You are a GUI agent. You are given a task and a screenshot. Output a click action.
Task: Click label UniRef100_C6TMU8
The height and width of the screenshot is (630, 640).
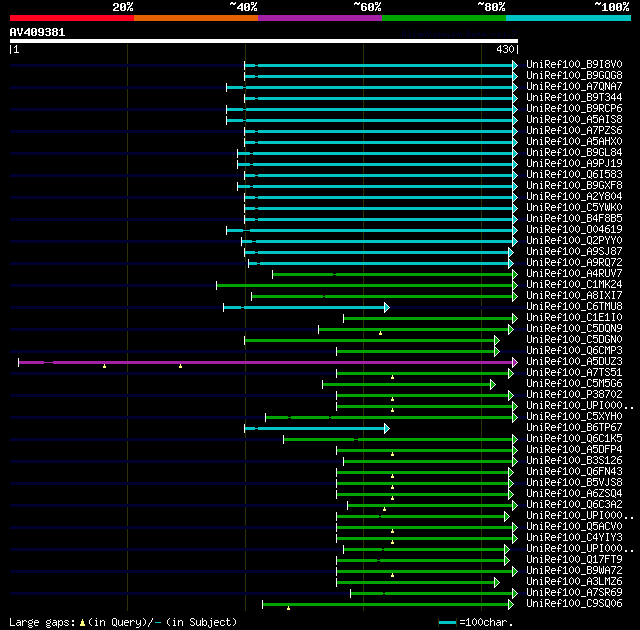(x=574, y=307)
